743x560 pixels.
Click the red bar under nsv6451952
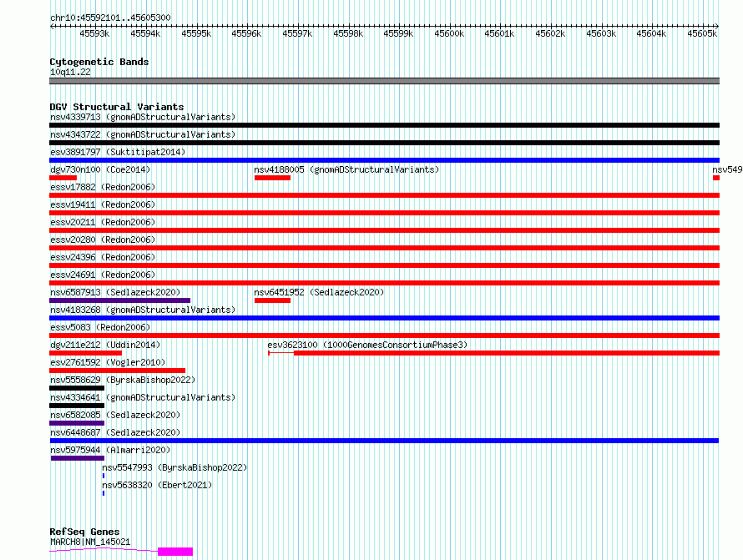[272, 300]
